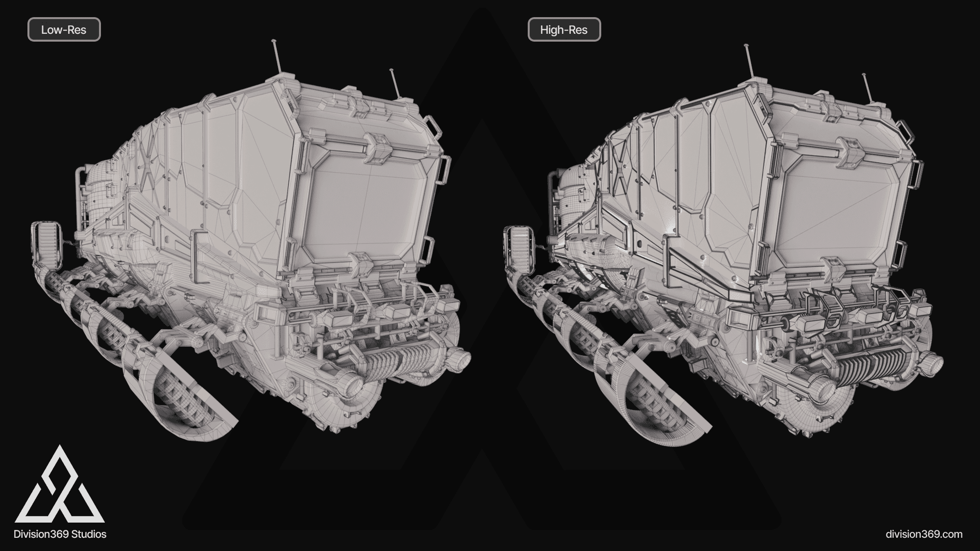Open the division369.com link
This screenshot has height=551, width=980.
pyautogui.click(x=924, y=534)
